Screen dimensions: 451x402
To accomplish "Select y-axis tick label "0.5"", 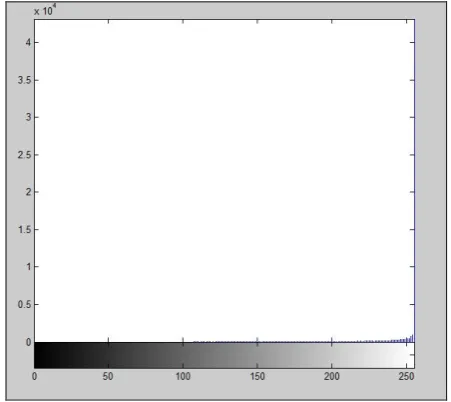I will tap(25, 304).
